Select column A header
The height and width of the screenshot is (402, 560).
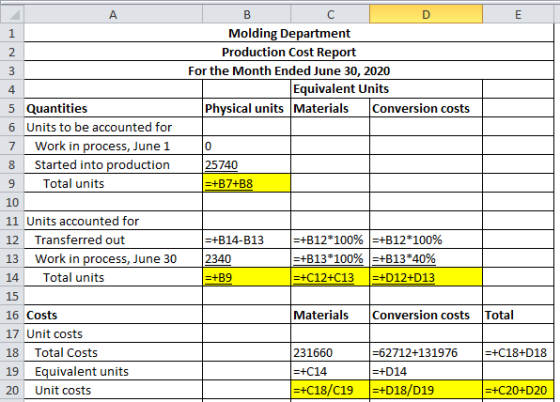click(113, 15)
